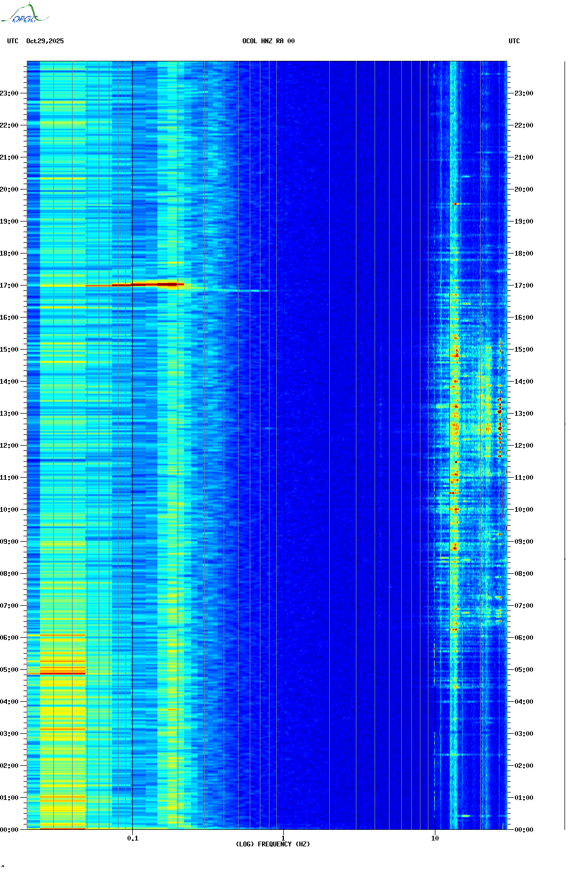Click the 02:00 label on the left time axis
This screenshot has height=872, width=588.
click(x=9, y=766)
